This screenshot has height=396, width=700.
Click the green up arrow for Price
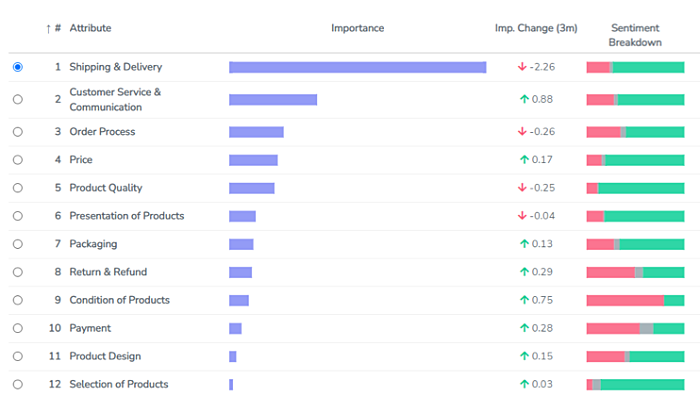click(524, 159)
